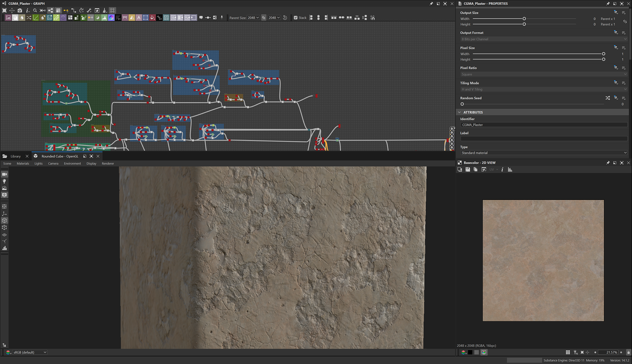Select the Text node icon
Screen dimensions: 632x364
[x=139, y=18]
